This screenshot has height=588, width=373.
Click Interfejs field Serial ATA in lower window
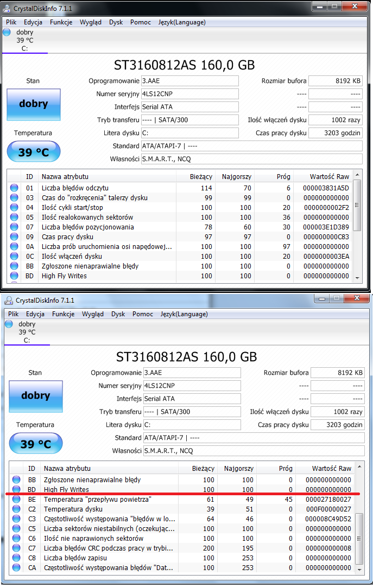click(x=192, y=399)
